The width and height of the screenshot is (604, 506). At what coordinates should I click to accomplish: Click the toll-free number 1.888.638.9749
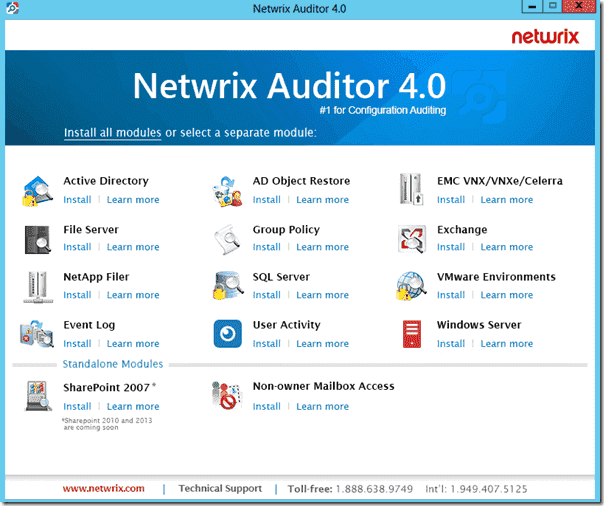pos(374,489)
